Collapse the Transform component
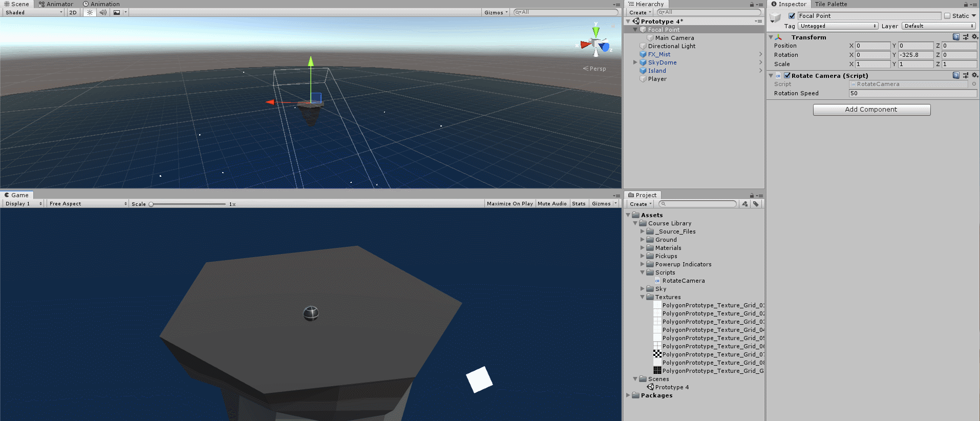This screenshot has width=980, height=421. 771,37
